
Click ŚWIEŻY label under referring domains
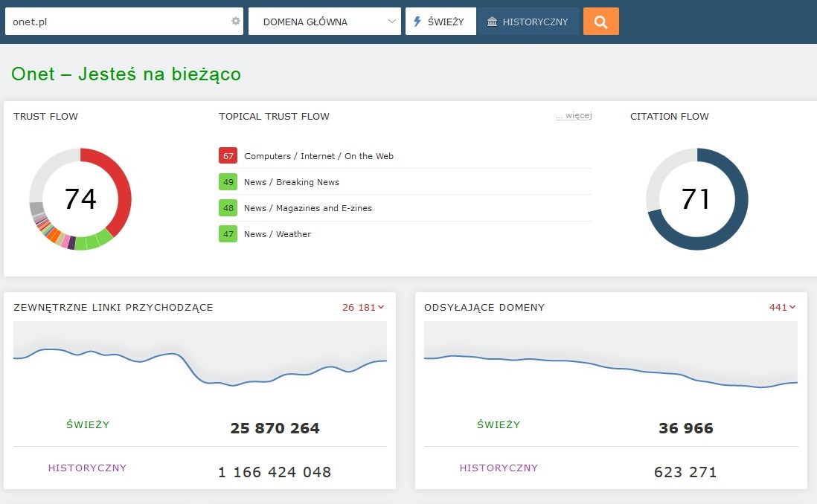(x=499, y=425)
